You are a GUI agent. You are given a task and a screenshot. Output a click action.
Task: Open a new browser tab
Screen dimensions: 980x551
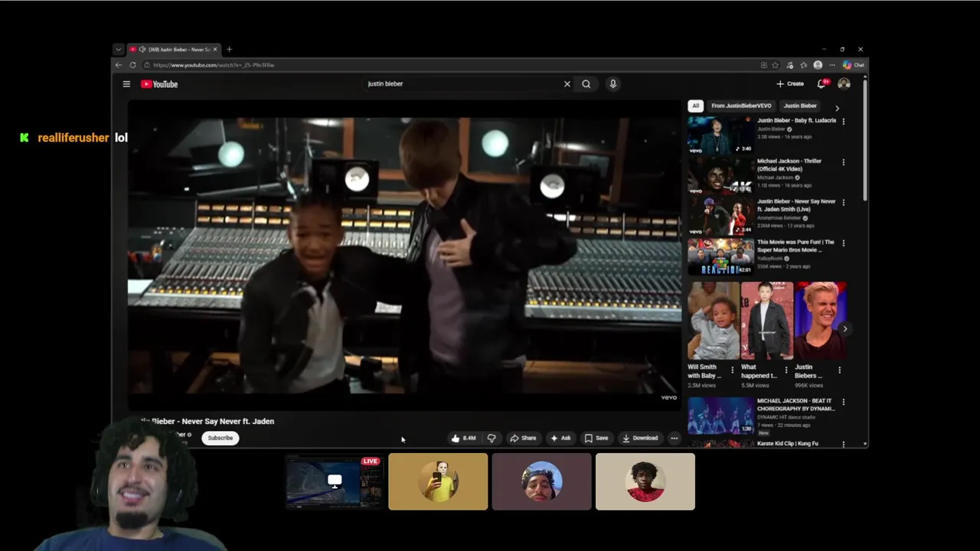coord(229,49)
